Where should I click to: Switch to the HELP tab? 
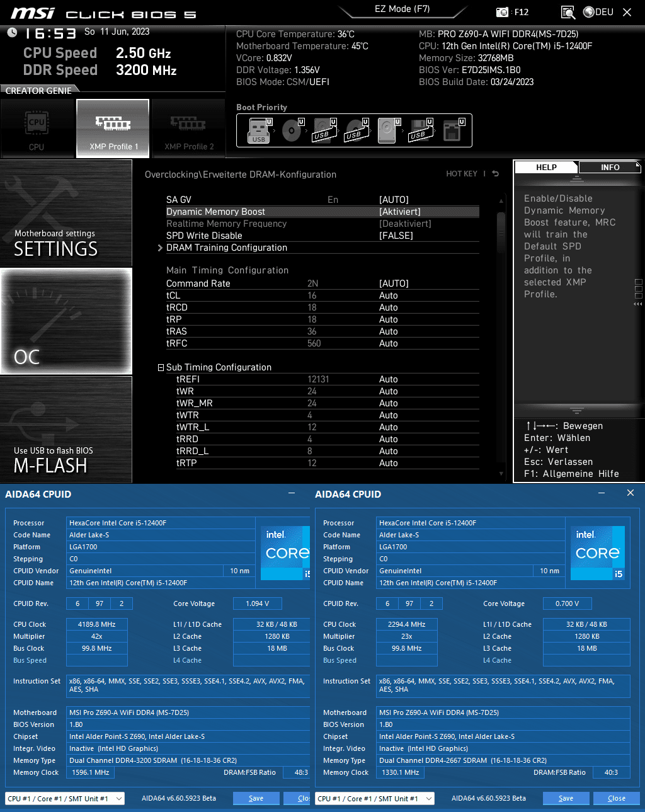546,167
